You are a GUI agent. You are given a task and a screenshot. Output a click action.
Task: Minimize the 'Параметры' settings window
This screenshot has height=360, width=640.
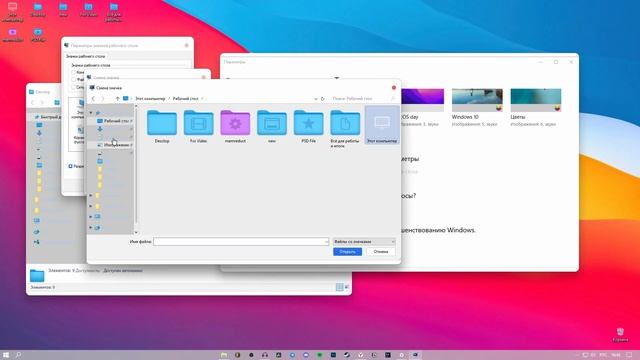(540, 62)
